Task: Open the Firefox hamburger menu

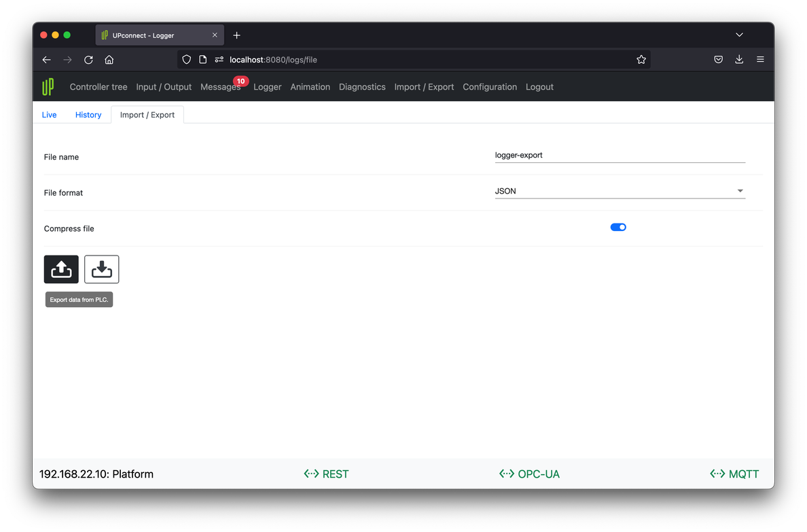Action: [x=760, y=60]
